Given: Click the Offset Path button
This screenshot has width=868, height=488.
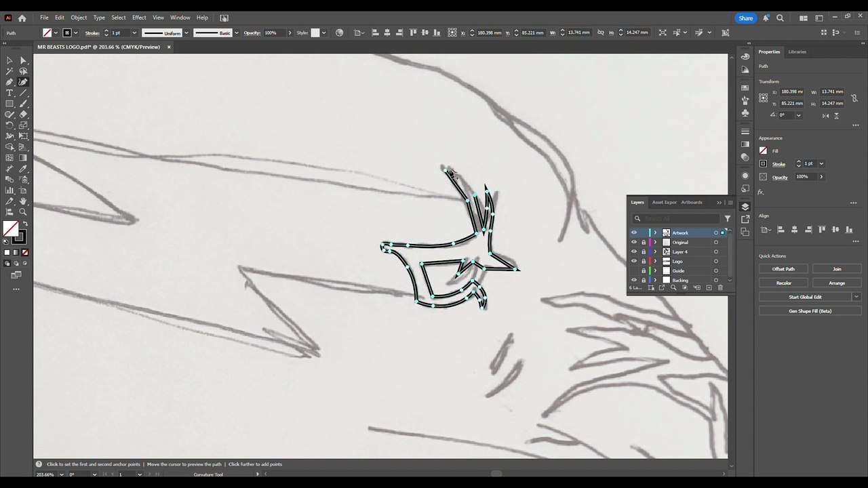Looking at the screenshot, I should (783, 269).
